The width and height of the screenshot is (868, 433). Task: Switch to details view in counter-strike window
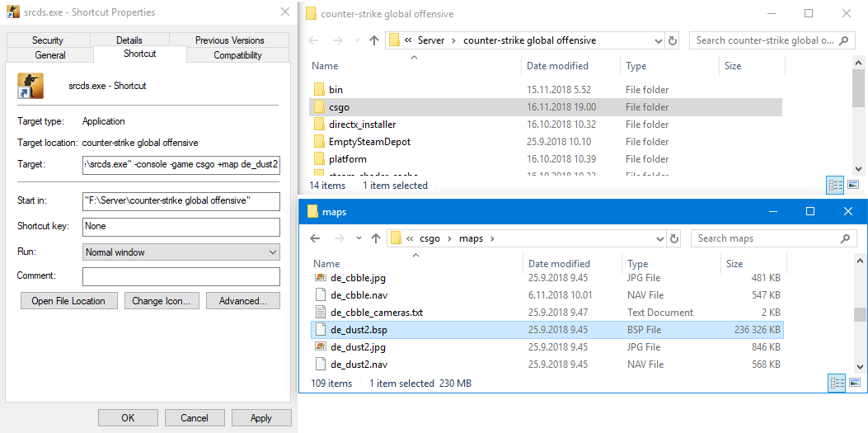[835, 186]
